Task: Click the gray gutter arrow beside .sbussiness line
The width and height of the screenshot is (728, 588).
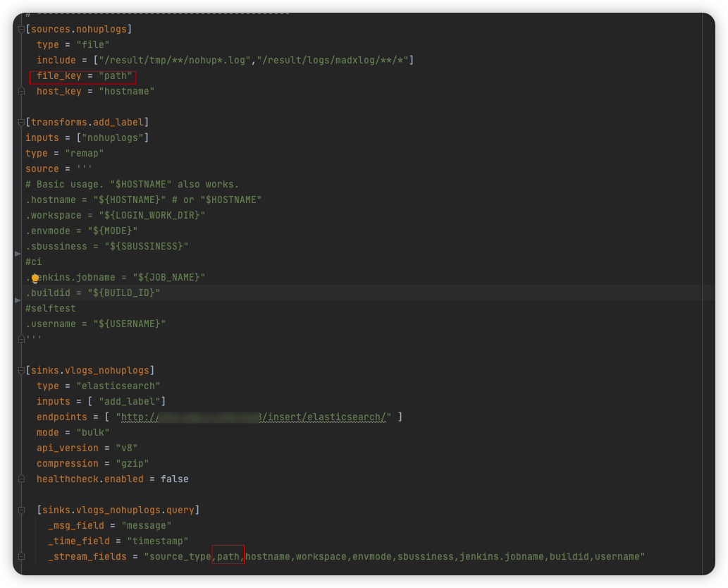Action: 17,254
